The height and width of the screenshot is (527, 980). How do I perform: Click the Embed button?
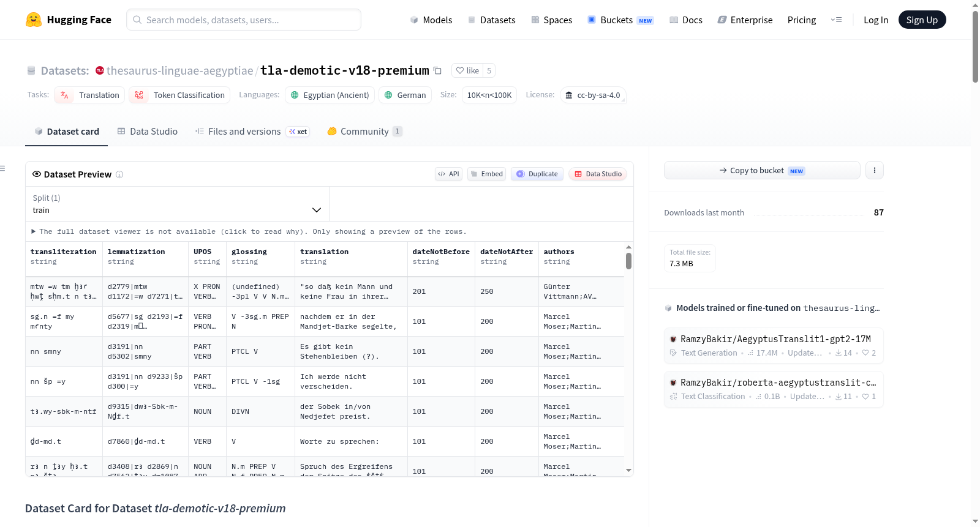tap(487, 174)
